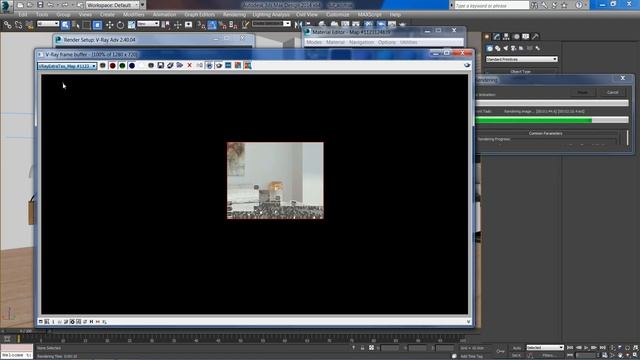Cancel rendering in the Rendering dialog
The image size is (640, 360).
pyautogui.click(x=612, y=93)
